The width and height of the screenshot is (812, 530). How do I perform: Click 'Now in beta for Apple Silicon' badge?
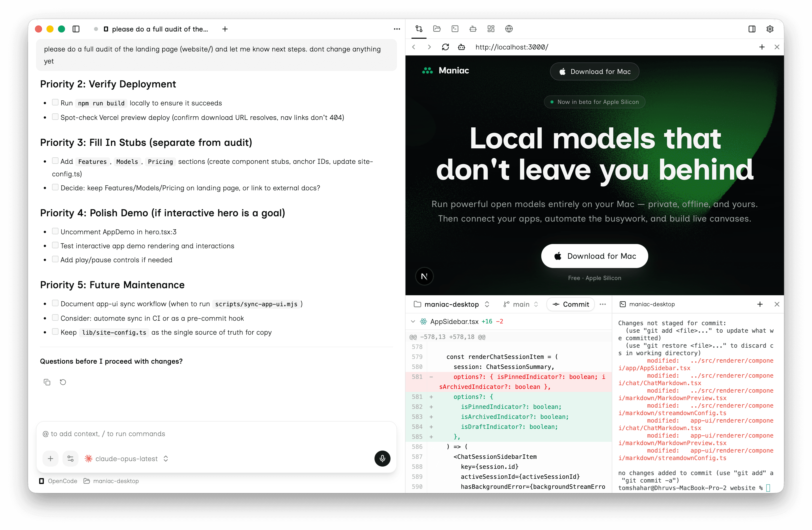(x=594, y=102)
